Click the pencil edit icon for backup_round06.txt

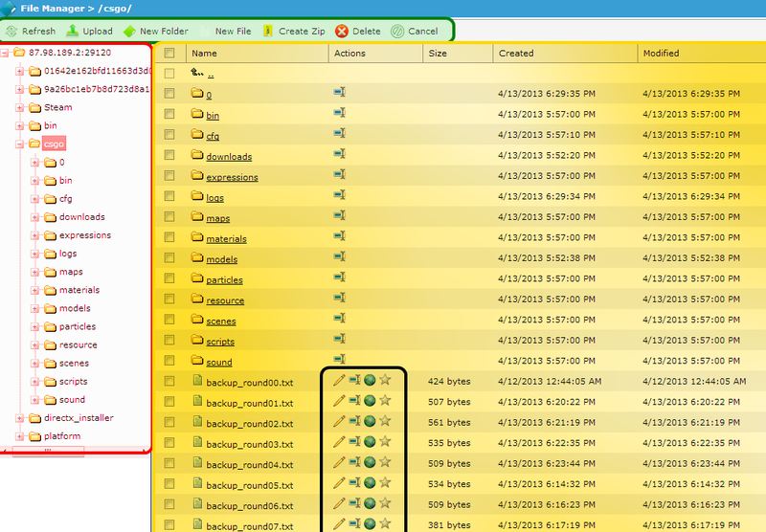pyautogui.click(x=339, y=503)
